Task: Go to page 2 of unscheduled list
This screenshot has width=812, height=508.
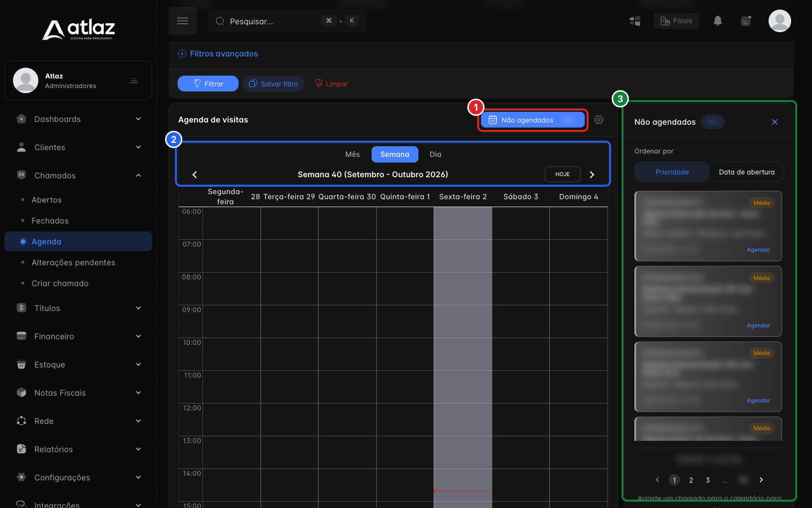Action: click(x=691, y=480)
